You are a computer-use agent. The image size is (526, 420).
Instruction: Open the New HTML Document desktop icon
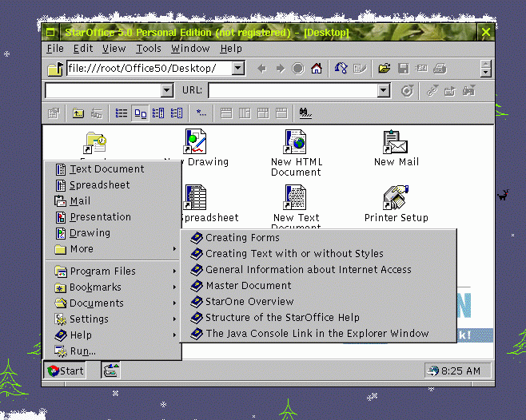tap(295, 142)
